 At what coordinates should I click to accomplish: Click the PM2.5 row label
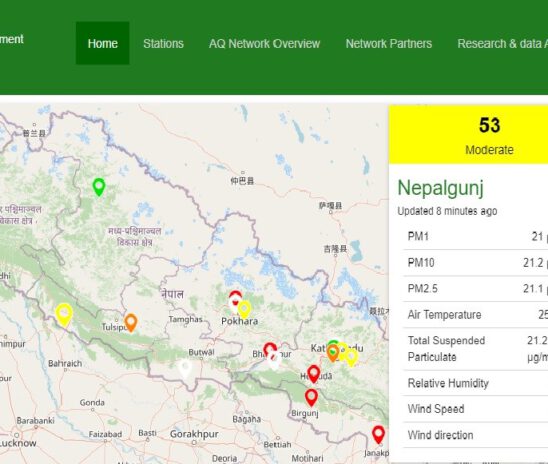tap(423, 289)
